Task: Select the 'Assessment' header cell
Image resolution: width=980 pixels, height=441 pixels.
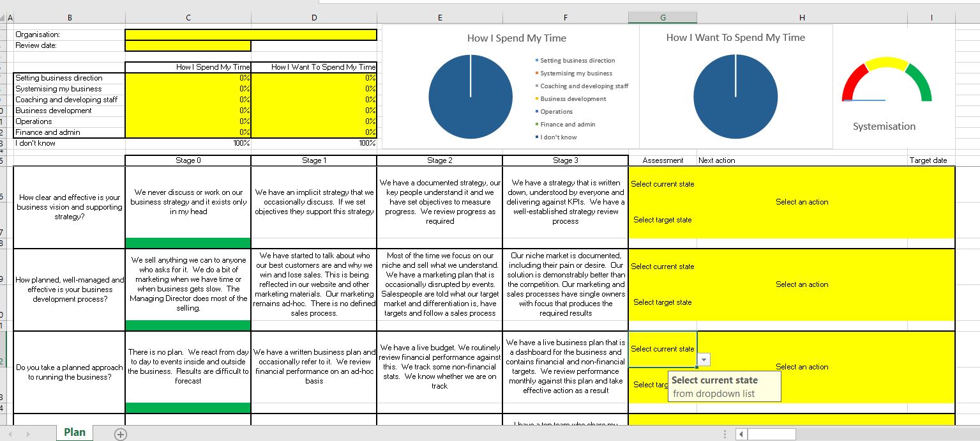Action: [x=663, y=160]
